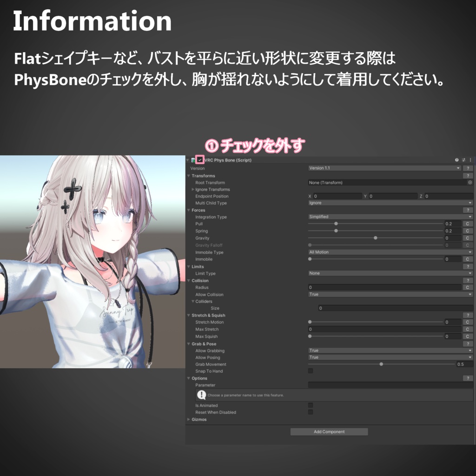
Task: Click the C curve button for Stretch Motion
Action: click(x=468, y=322)
